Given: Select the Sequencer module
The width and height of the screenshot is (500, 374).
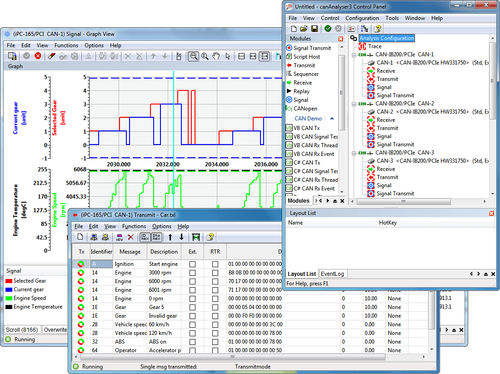Looking at the screenshot, I should 306,74.
